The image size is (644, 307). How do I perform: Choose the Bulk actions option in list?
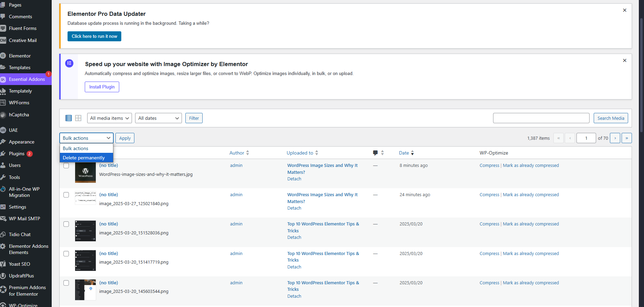pyautogui.click(x=86, y=148)
